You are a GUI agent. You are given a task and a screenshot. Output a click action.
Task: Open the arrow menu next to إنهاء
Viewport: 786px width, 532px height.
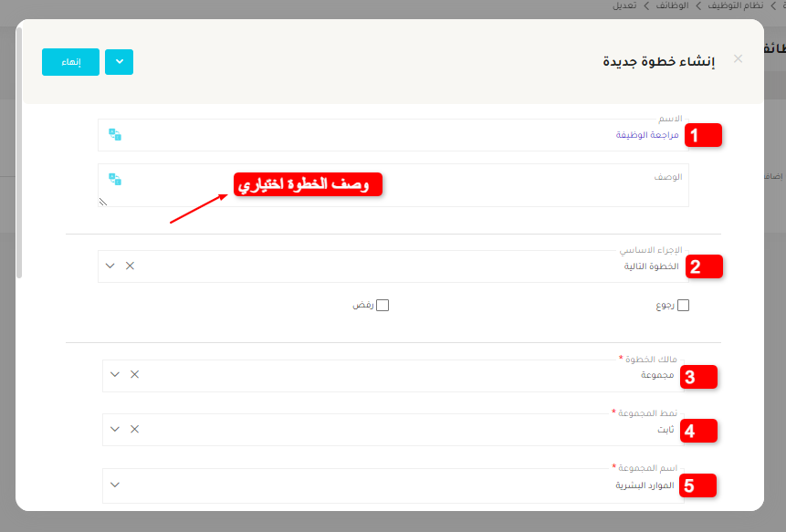click(x=118, y=62)
